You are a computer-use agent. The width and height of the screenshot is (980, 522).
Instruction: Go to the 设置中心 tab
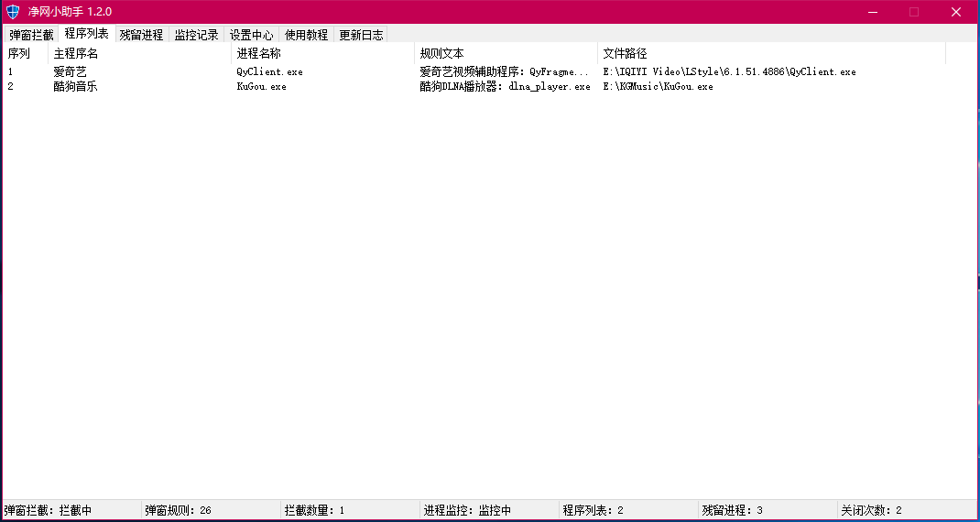(251, 35)
